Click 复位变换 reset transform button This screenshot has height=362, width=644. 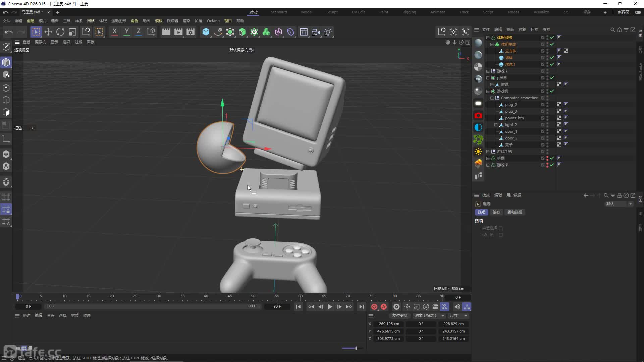(x=399, y=315)
